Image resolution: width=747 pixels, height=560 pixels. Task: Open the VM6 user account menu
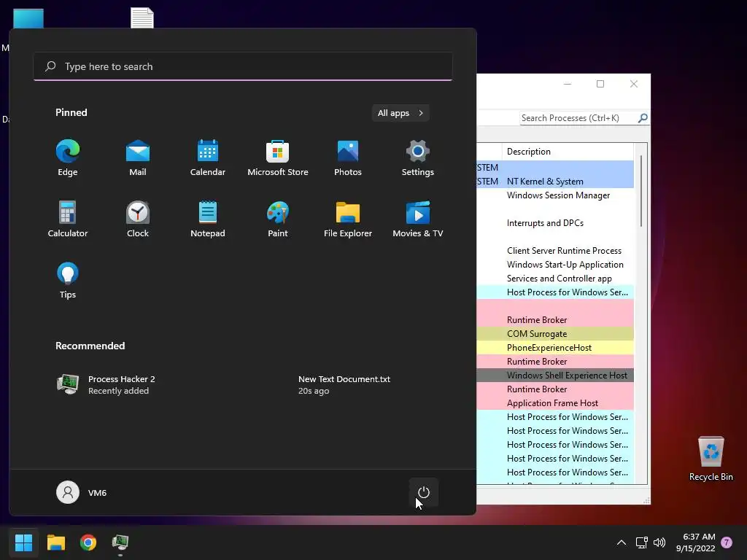click(x=82, y=492)
